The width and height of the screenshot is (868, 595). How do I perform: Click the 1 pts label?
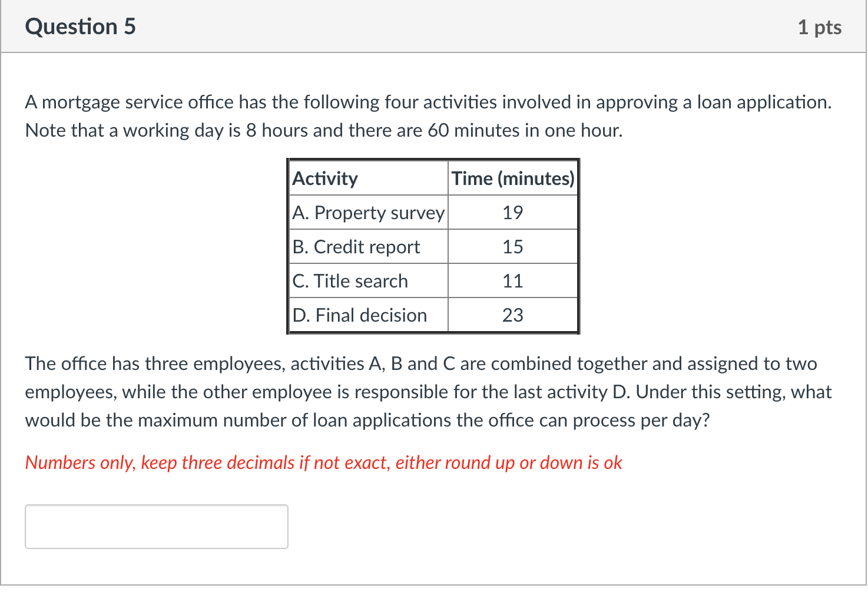[x=820, y=26]
